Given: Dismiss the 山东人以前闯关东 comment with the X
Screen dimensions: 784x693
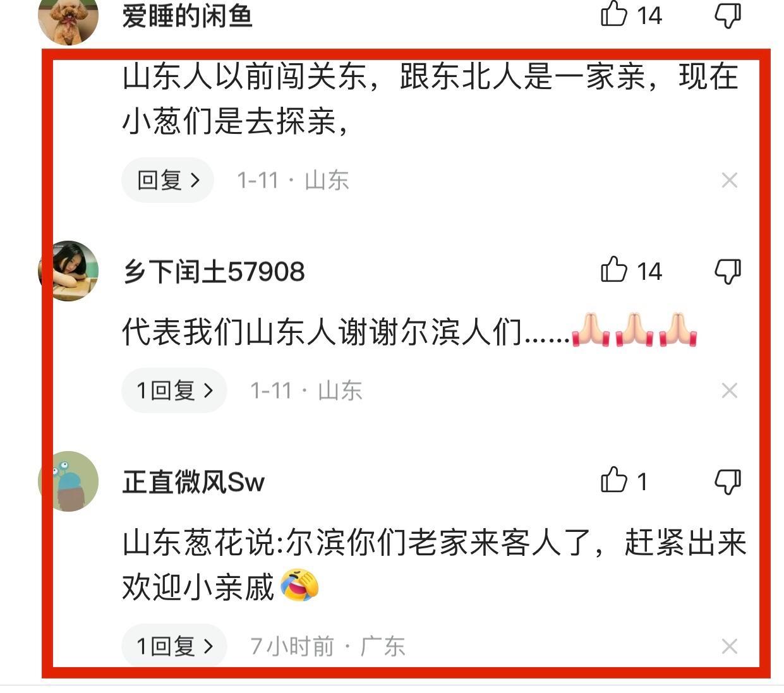Looking at the screenshot, I should 729,181.
